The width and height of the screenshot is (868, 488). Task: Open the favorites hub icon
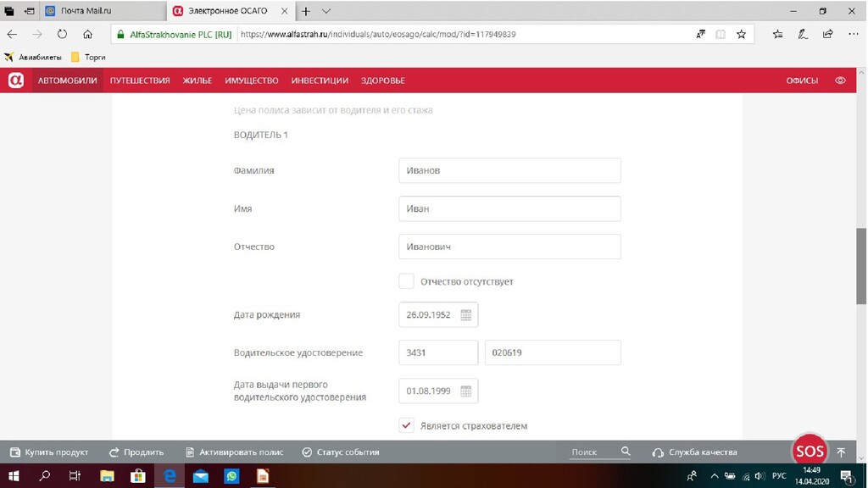click(x=778, y=34)
